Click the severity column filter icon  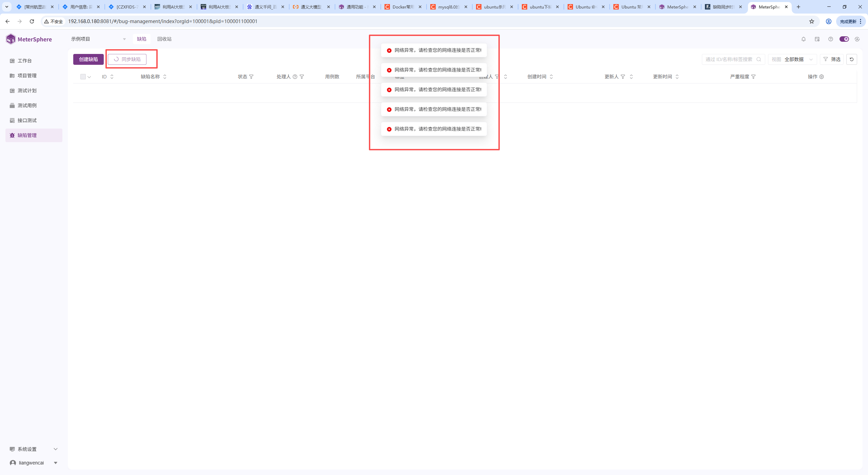point(753,77)
